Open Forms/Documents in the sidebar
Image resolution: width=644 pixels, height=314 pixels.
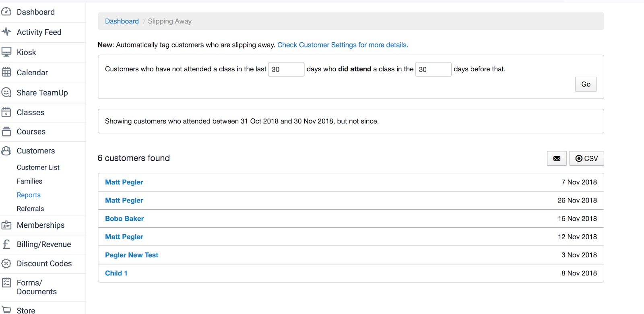click(x=37, y=287)
